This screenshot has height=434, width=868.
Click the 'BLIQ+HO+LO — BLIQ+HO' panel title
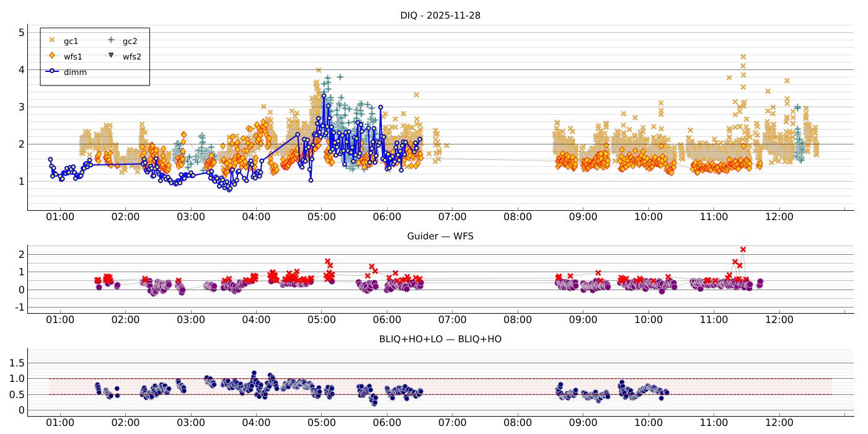click(440, 339)
